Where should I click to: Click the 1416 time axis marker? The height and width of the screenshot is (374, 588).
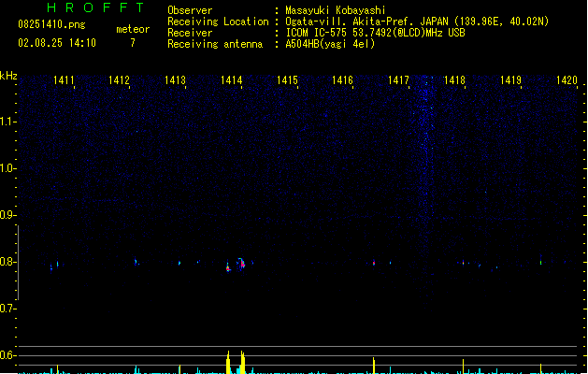click(x=343, y=80)
